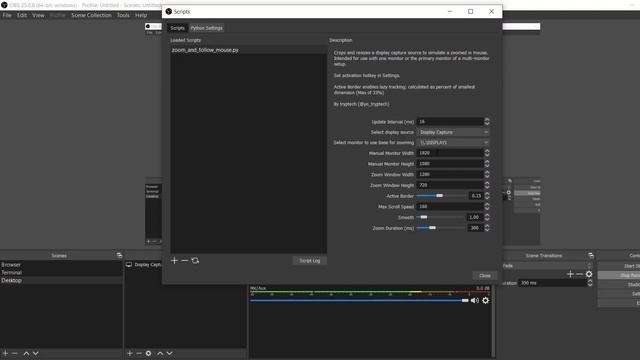Viewport: 640px width, 360px height.
Task: Switch to the Python Settings tab
Action: [x=207, y=28]
